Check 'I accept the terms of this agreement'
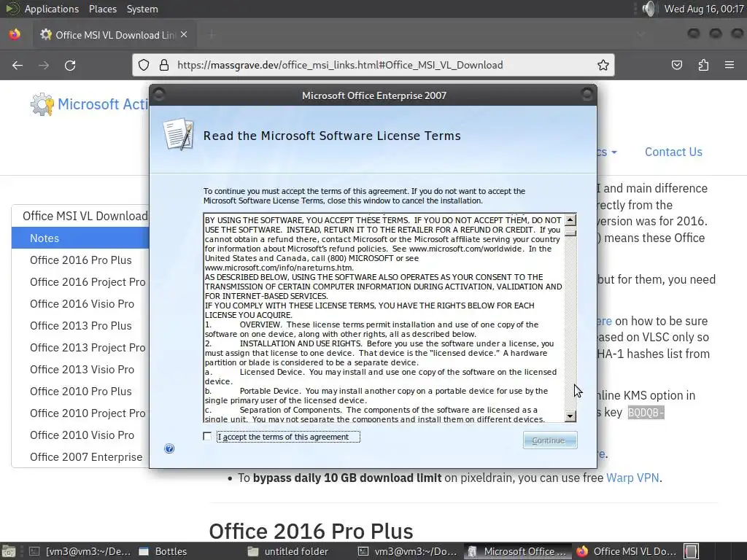The width and height of the screenshot is (747, 560). pyautogui.click(x=206, y=436)
